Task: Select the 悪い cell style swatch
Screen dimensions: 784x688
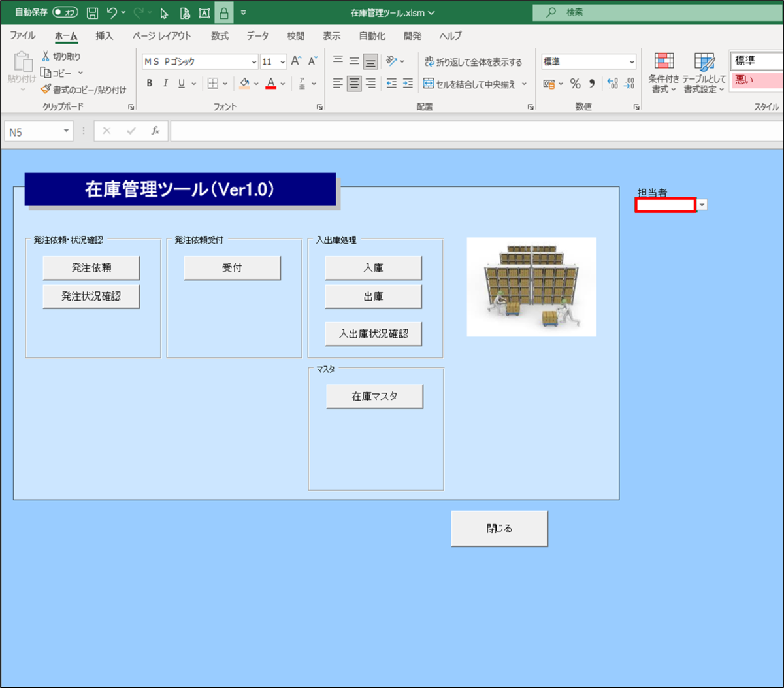Action: 757,80
